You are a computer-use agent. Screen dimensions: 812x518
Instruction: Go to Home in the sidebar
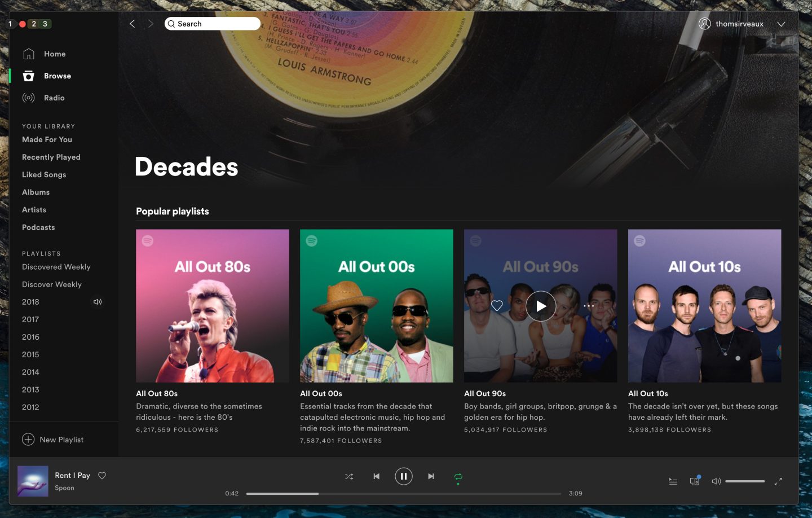[55, 54]
